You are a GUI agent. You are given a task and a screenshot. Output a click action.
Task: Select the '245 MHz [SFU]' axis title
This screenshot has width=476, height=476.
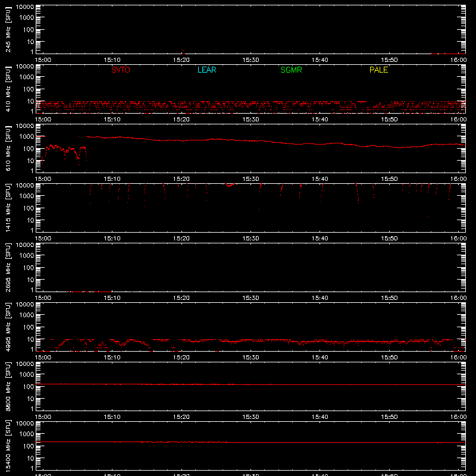tap(8, 29)
